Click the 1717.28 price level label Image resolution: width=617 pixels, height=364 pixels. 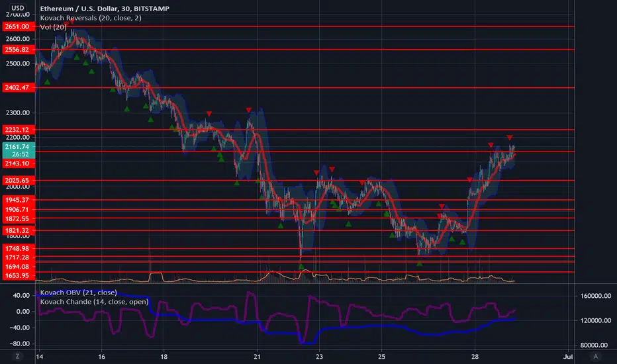(19, 257)
